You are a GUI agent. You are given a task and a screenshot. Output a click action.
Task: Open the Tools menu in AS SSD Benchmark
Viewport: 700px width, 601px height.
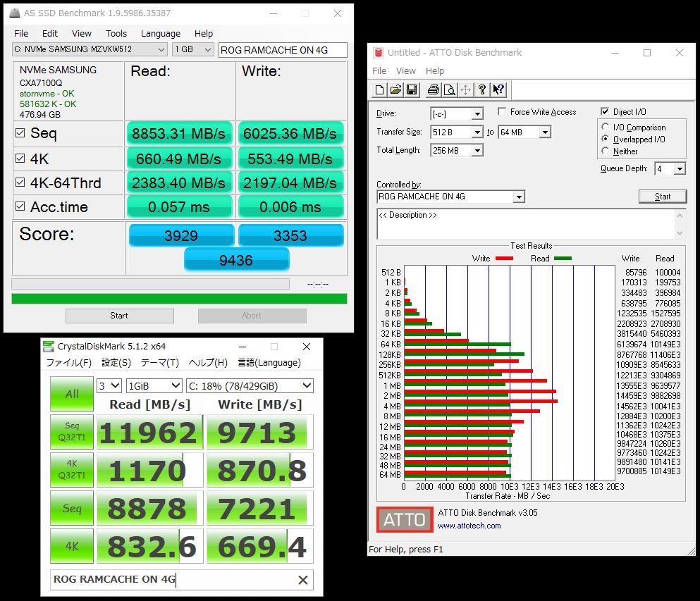coord(116,33)
